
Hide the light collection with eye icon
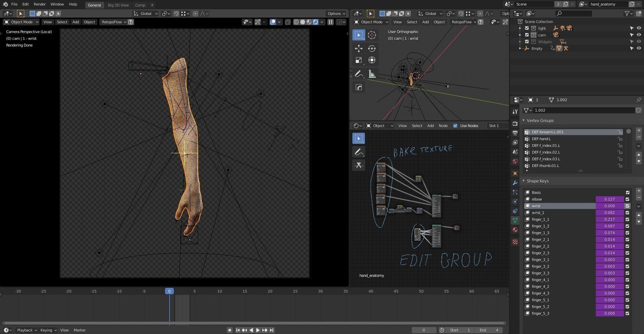(639, 28)
